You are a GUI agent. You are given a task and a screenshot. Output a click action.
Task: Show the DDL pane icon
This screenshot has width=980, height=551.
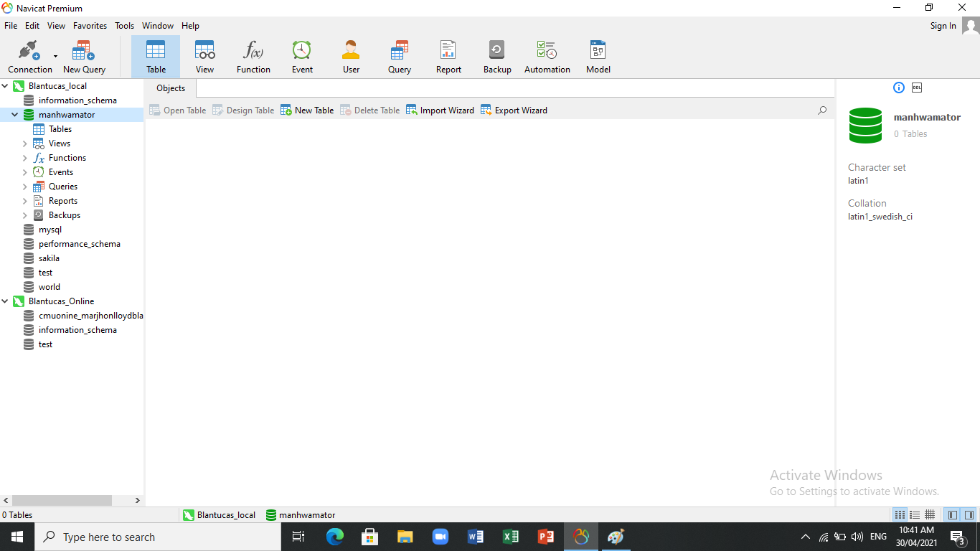pos(917,88)
